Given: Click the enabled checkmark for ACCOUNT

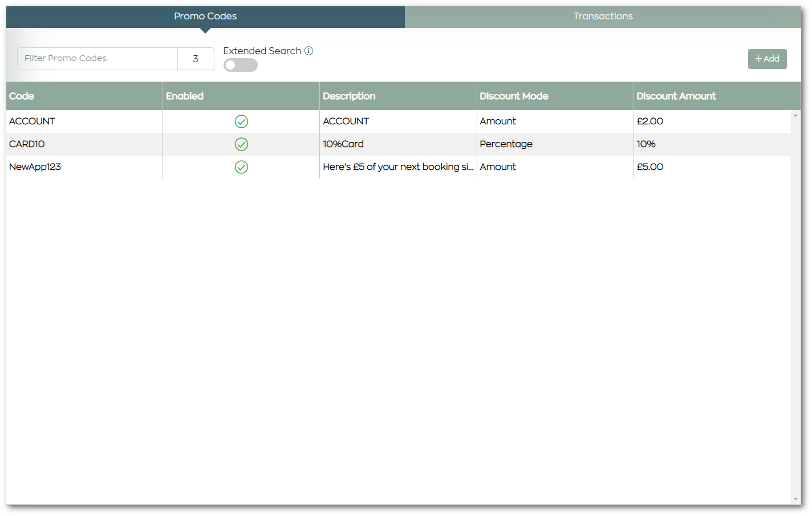Looking at the screenshot, I should pyautogui.click(x=241, y=121).
